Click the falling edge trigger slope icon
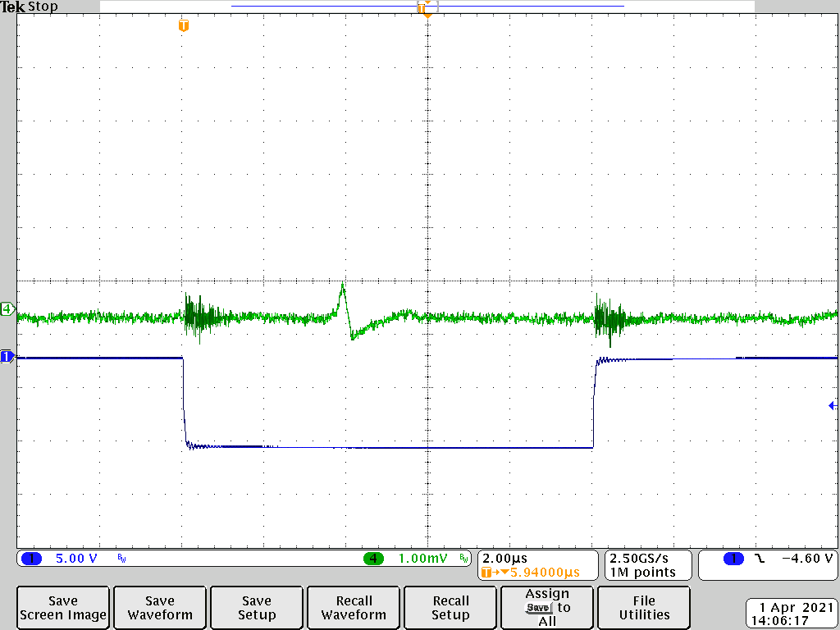 760,559
